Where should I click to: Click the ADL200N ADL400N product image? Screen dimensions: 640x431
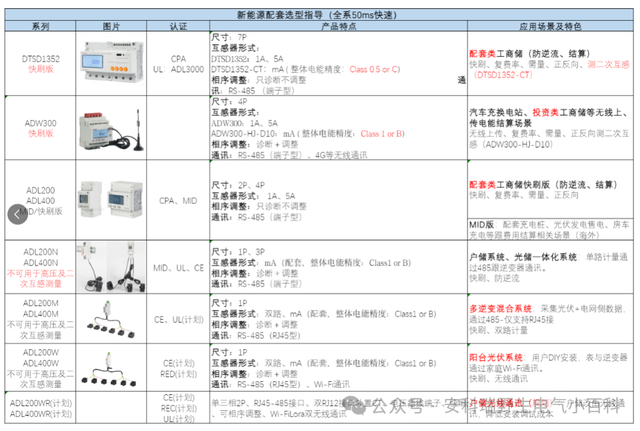click(x=111, y=267)
